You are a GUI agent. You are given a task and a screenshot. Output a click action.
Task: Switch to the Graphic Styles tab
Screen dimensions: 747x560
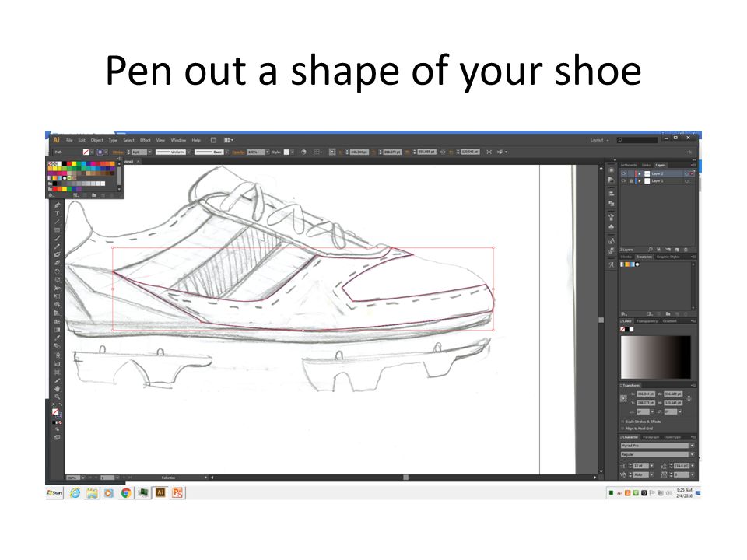(668, 257)
